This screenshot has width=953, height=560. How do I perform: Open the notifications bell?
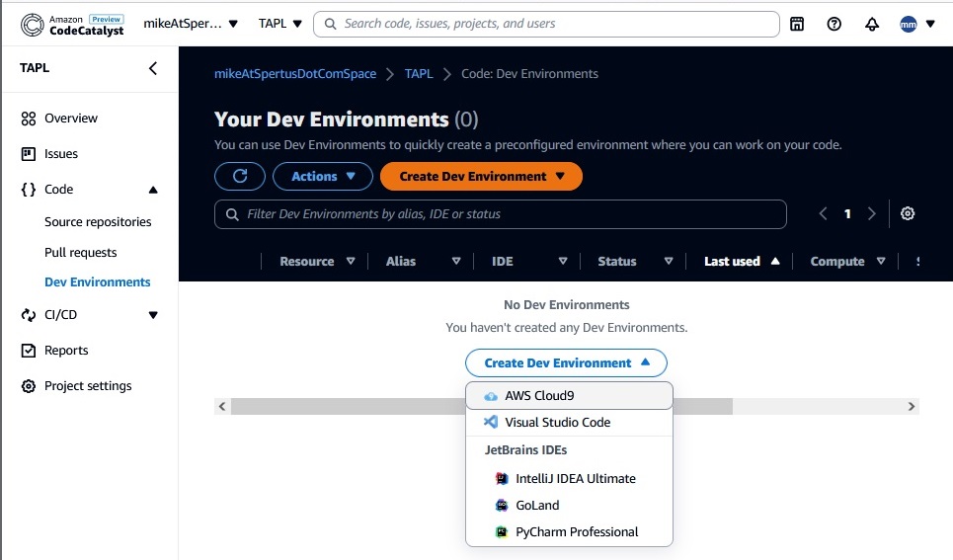[872, 24]
